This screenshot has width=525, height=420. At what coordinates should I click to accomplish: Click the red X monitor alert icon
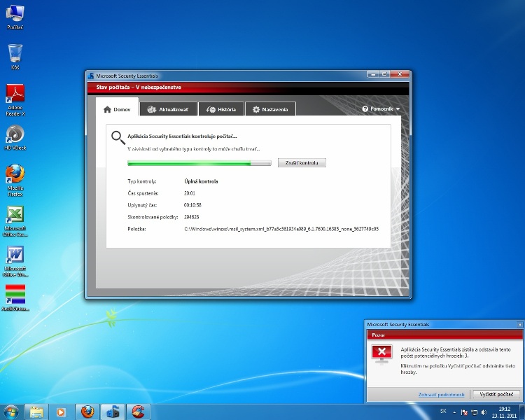(381, 354)
